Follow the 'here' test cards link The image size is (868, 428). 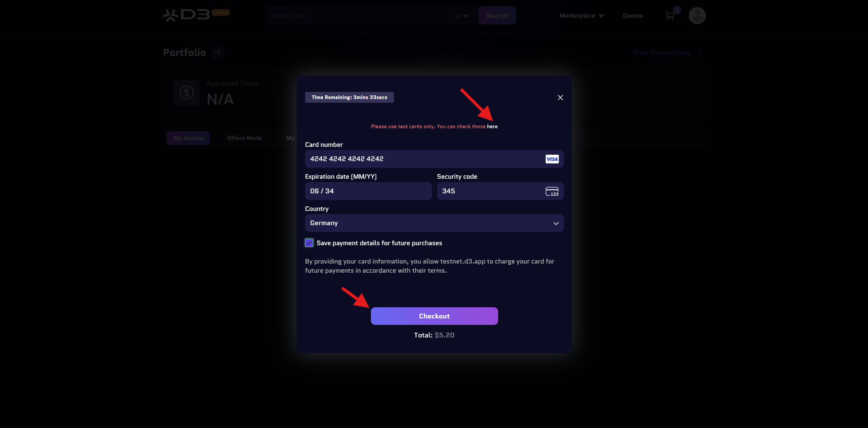(492, 127)
